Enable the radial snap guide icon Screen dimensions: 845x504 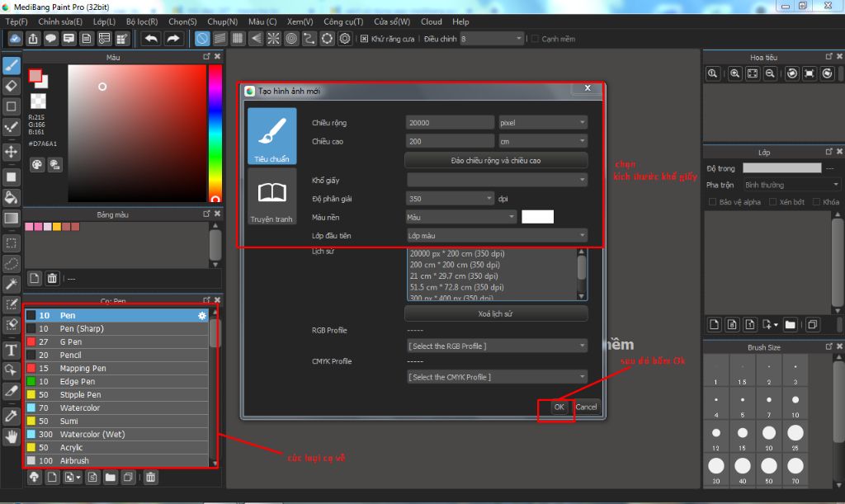pos(274,39)
